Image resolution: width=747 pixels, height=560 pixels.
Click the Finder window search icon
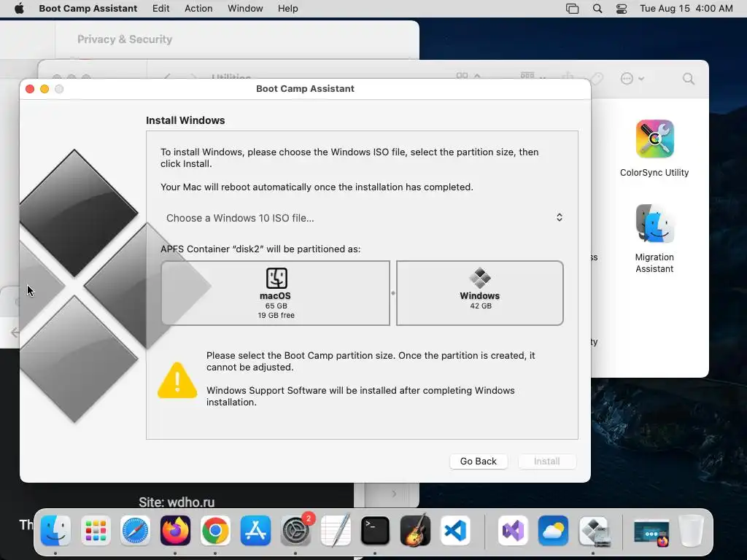(x=689, y=79)
